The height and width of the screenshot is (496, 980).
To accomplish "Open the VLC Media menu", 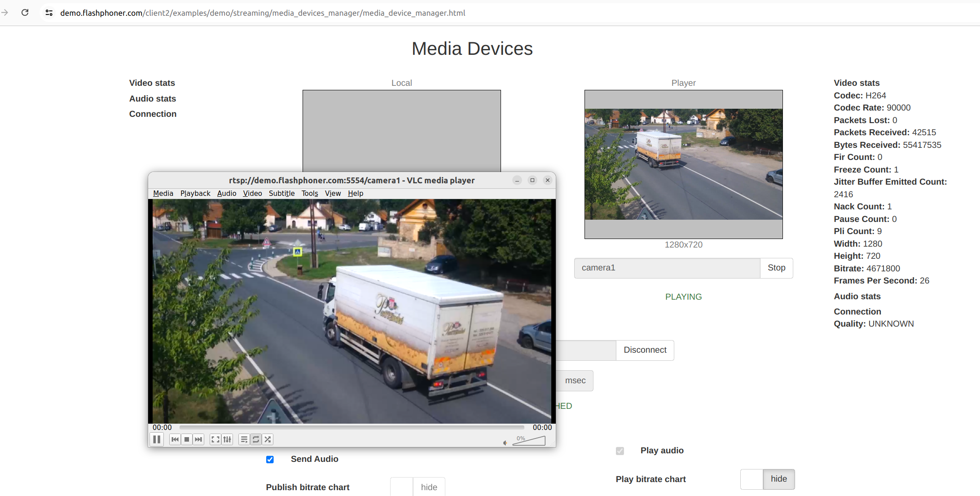I will [x=163, y=193].
